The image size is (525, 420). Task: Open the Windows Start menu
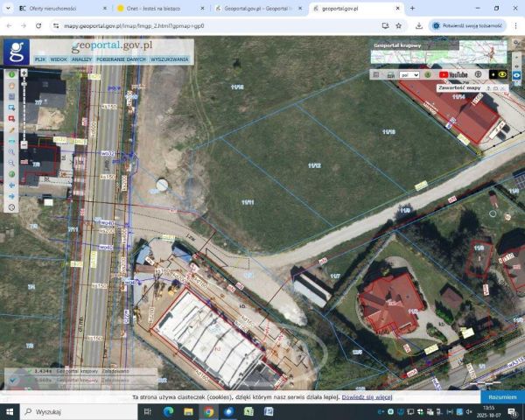coord(10,411)
